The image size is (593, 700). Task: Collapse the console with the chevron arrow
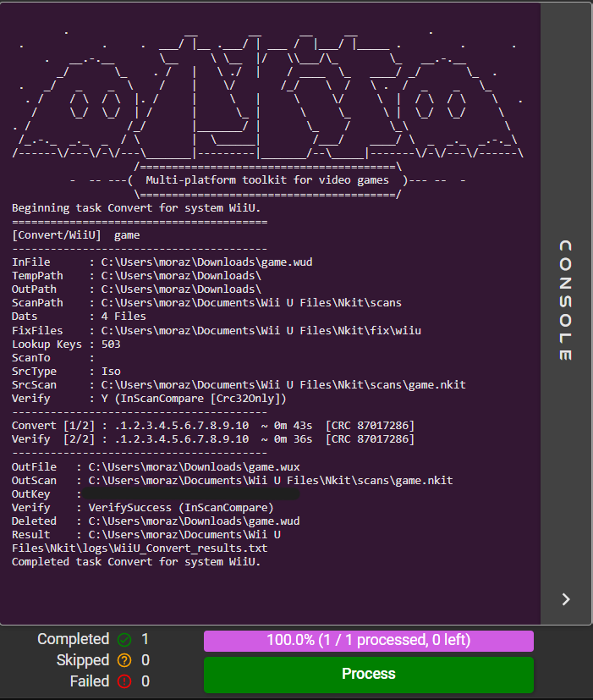coord(566,599)
